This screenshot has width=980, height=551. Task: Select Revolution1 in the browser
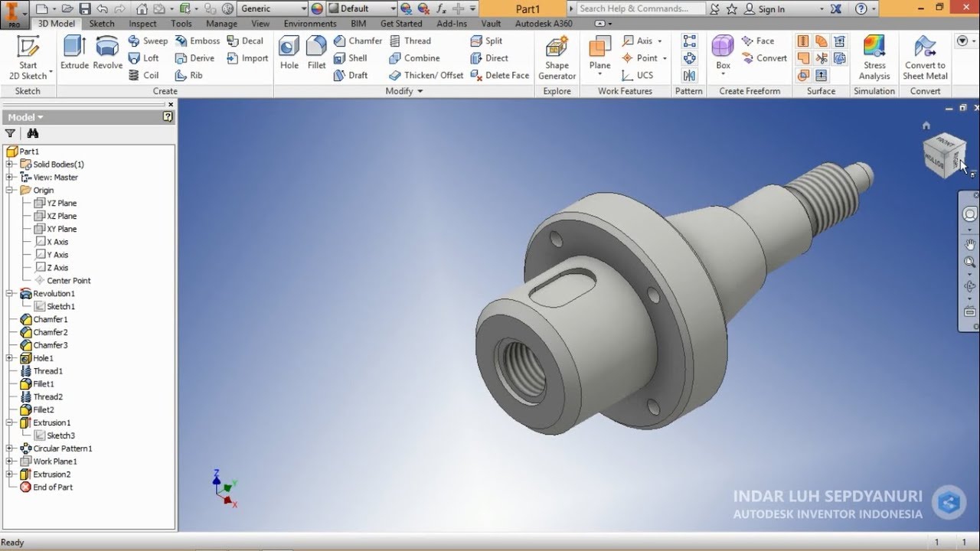54,294
